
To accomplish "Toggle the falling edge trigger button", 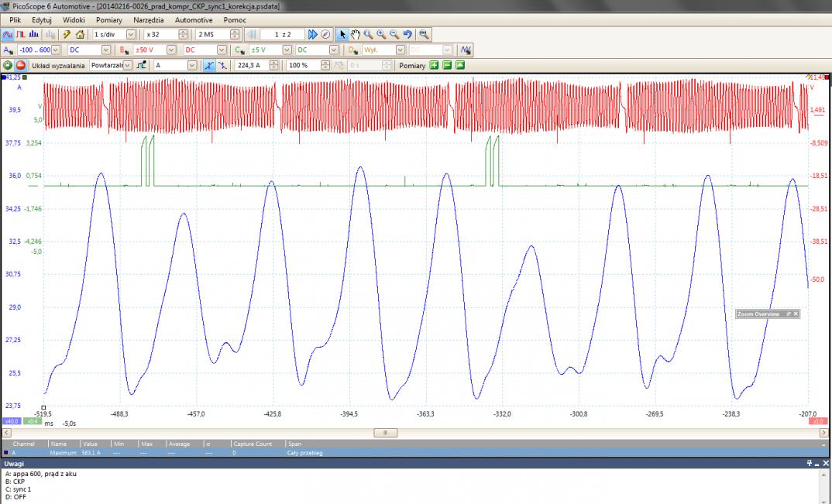I will [223, 66].
